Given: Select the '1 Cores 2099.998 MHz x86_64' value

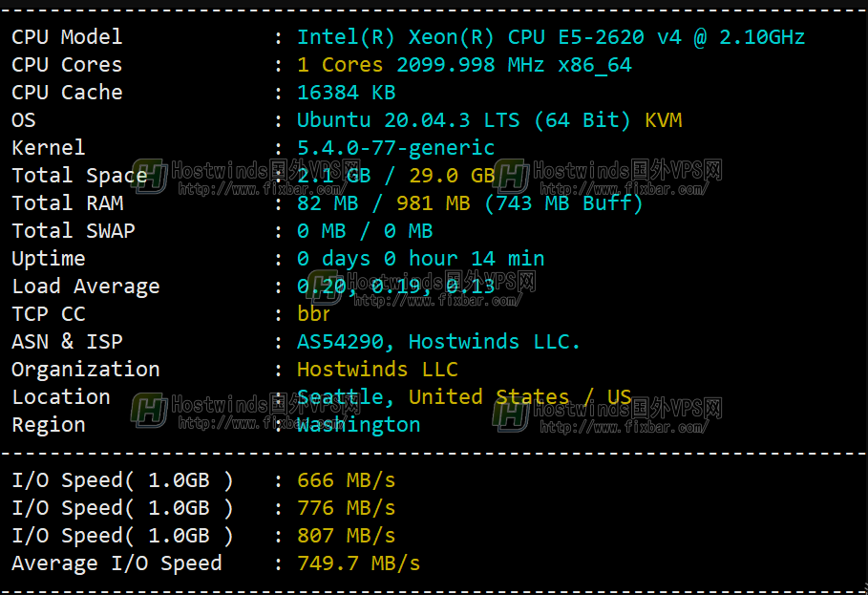Looking at the screenshot, I should [x=464, y=65].
